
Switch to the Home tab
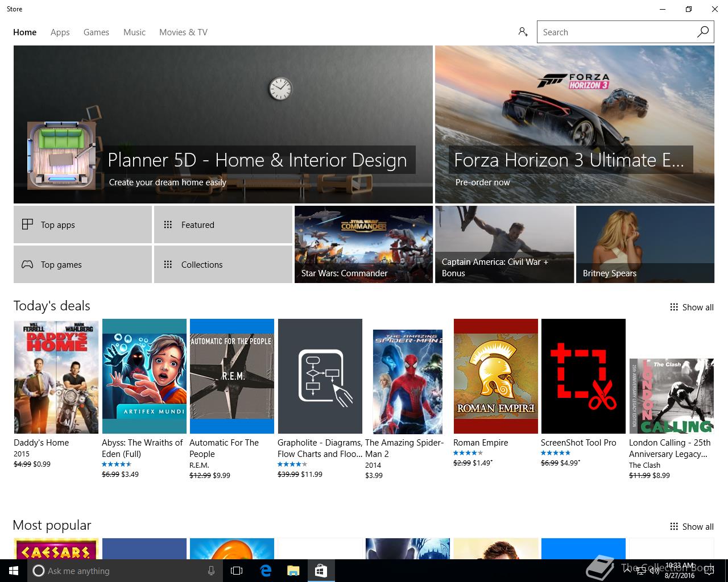pyautogui.click(x=25, y=32)
